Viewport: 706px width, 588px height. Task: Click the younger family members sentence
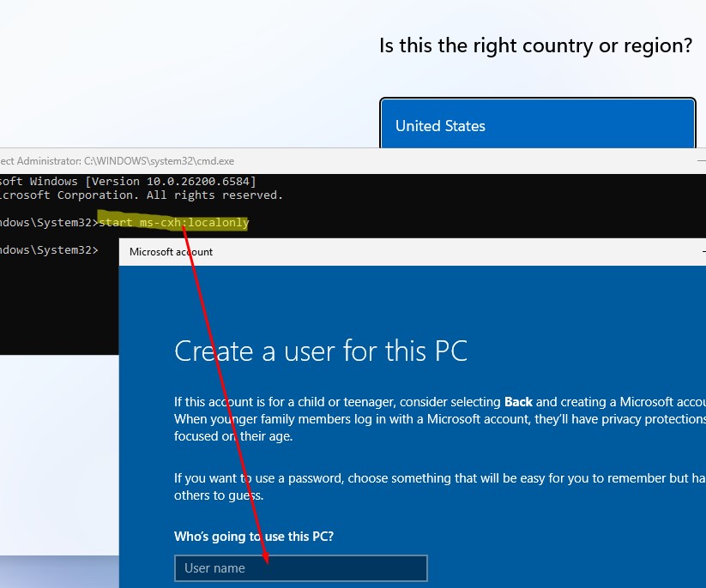pyautogui.click(x=429, y=419)
